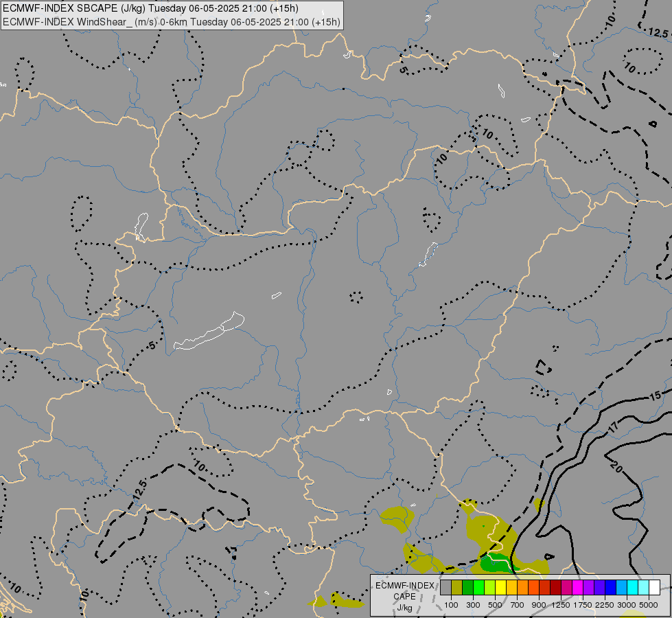This screenshot has height=618, width=672.
Task: Select the bright magenta legend swatch
Action: 578,587
